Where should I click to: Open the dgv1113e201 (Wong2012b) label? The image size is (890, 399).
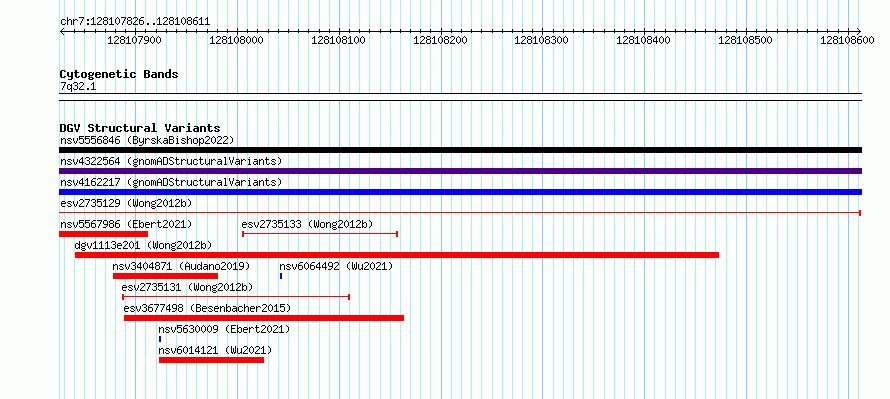143,245
